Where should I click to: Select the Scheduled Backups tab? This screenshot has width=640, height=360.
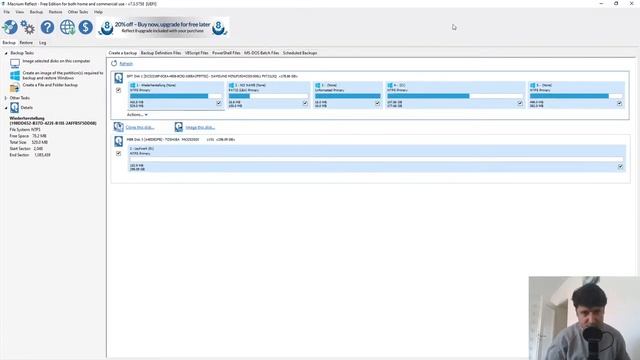pyautogui.click(x=300, y=53)
